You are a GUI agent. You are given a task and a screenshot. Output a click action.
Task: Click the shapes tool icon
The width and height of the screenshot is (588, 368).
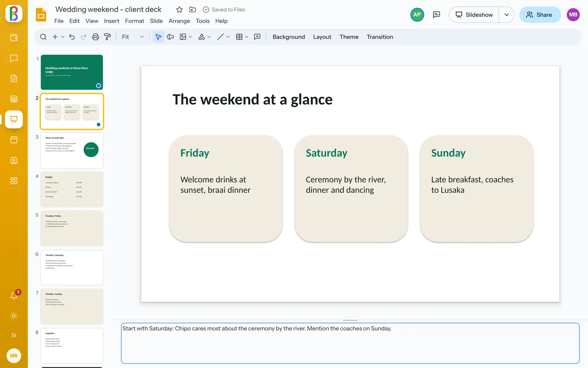[x=201, y=37]
